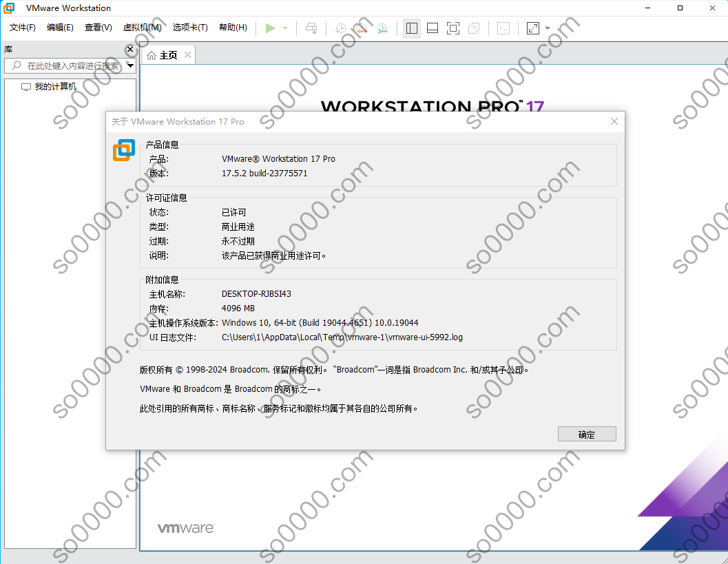
Task: Open the Snapshot Manager wrench icon
Action: tap(382, 28)
